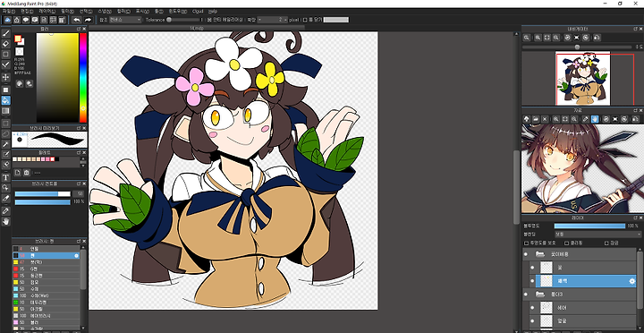Open gear settings on selected 채색 layer
This screenshot has height=333, width=644.
pyautogui.click(x=632, y=281)
